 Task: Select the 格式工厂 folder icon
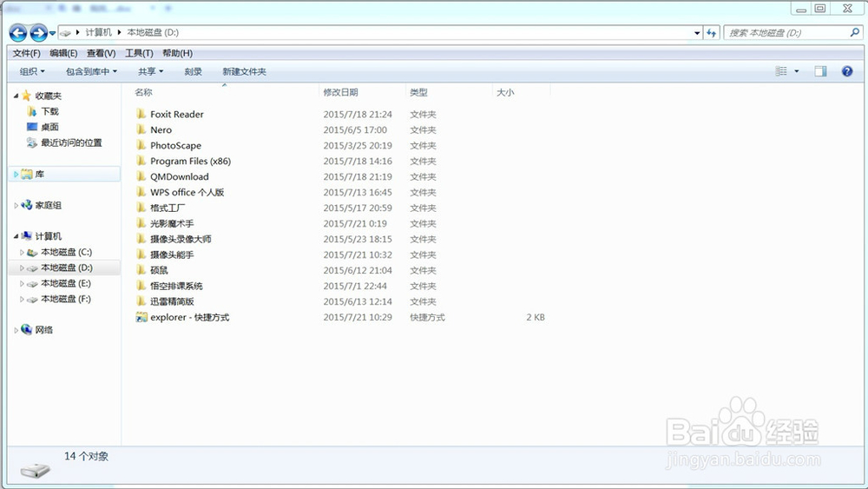point(141,208)
